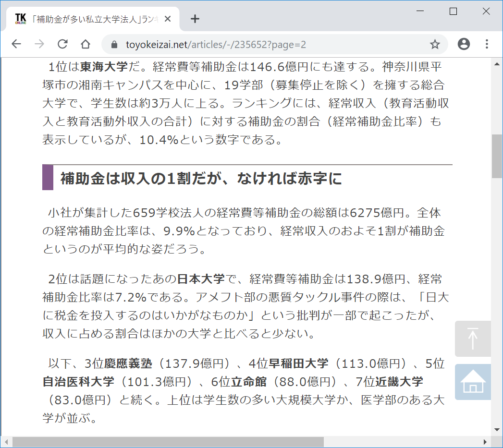
Task: Close the 補助金が多い私立大学法人 tab
Action: click(x=168, y=19)
